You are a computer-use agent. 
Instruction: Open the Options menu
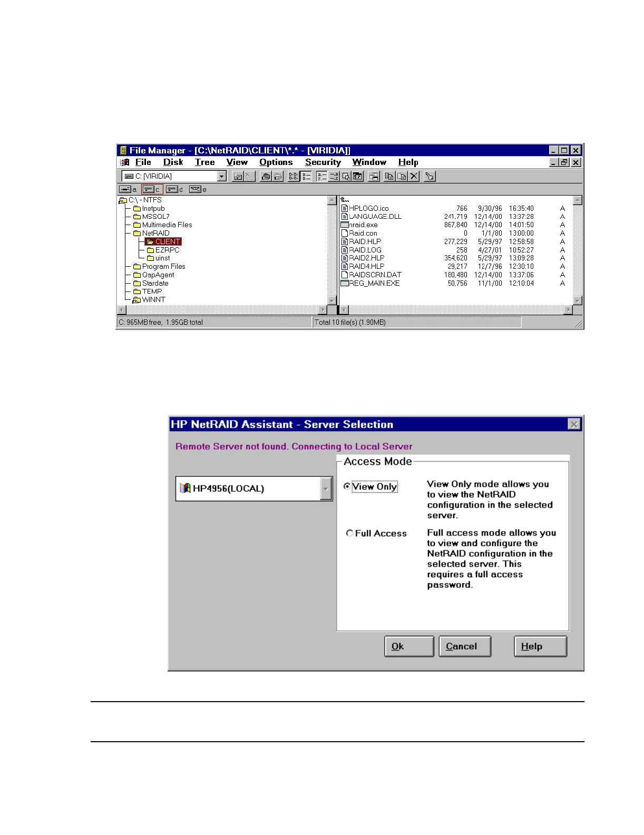coord(276,162)
